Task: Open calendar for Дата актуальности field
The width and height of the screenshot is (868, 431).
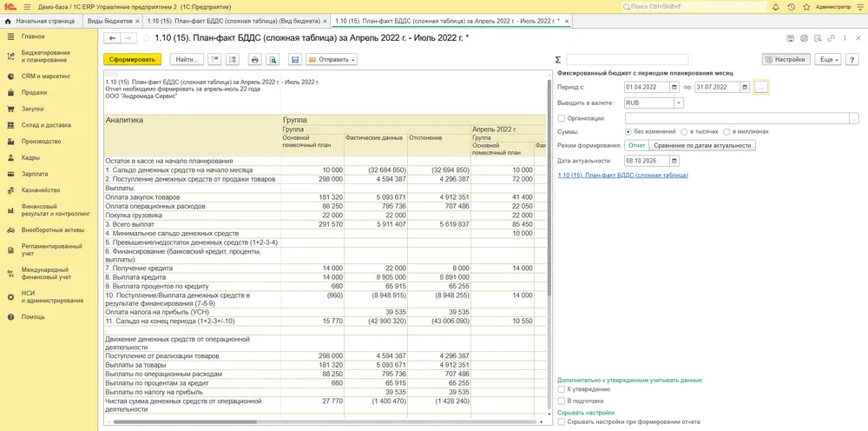Action: [x=674, y=161]
